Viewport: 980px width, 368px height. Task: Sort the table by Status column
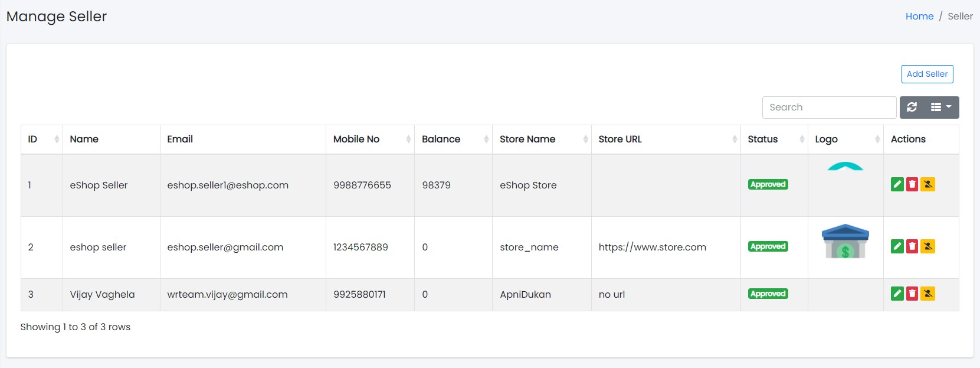pos(773,139)
